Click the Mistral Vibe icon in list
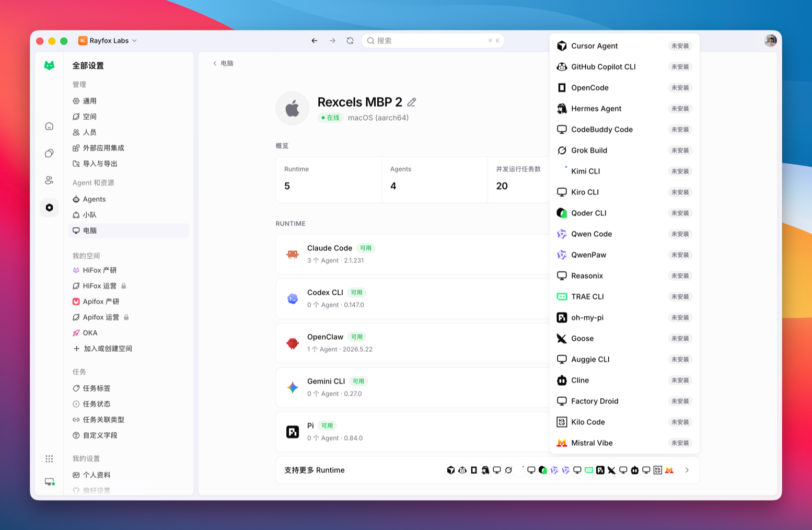Image resolution: width=812 pixels, height=530 pixels. coord(562,443)
